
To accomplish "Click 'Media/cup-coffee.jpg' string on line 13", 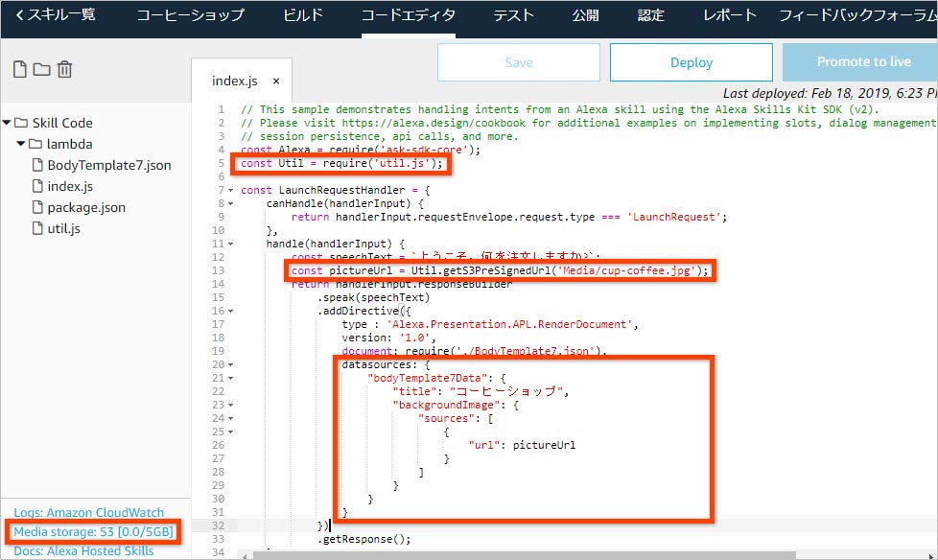I will [626, 270].
